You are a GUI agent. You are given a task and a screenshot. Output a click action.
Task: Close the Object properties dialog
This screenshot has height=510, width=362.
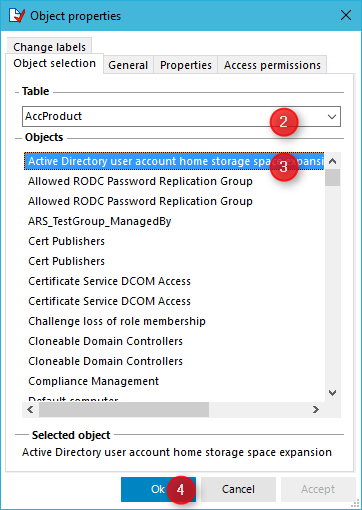click(346, 15)
